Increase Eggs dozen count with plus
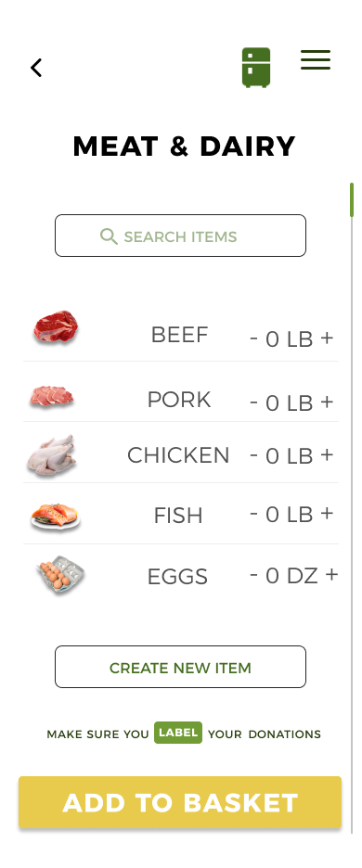The width and height of the screenshot is (362, 868). point(331,575)
